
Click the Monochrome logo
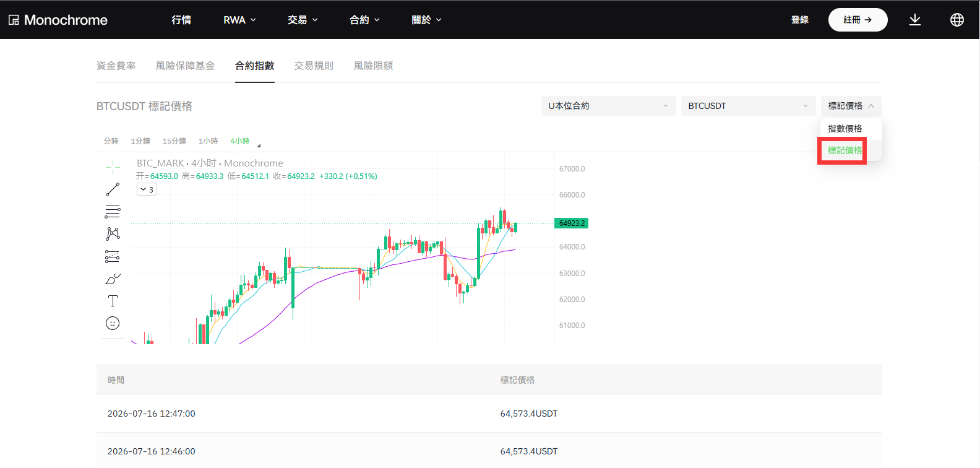click(x=58, y=20)
